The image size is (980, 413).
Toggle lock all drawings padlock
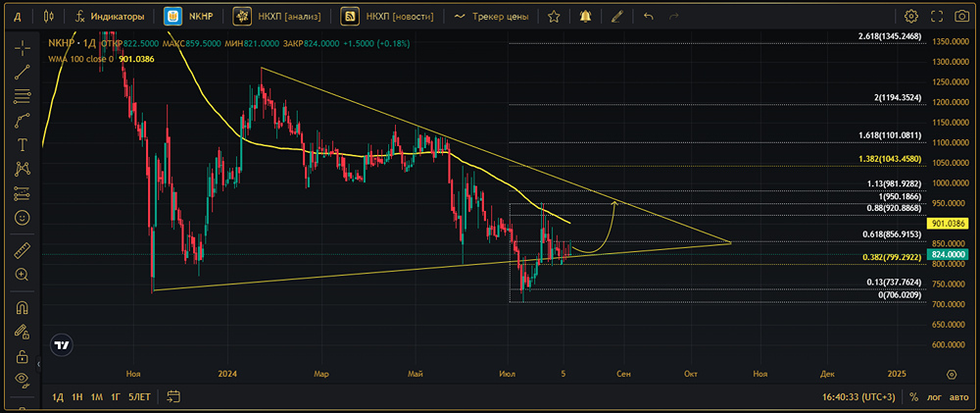coord(24,356)
